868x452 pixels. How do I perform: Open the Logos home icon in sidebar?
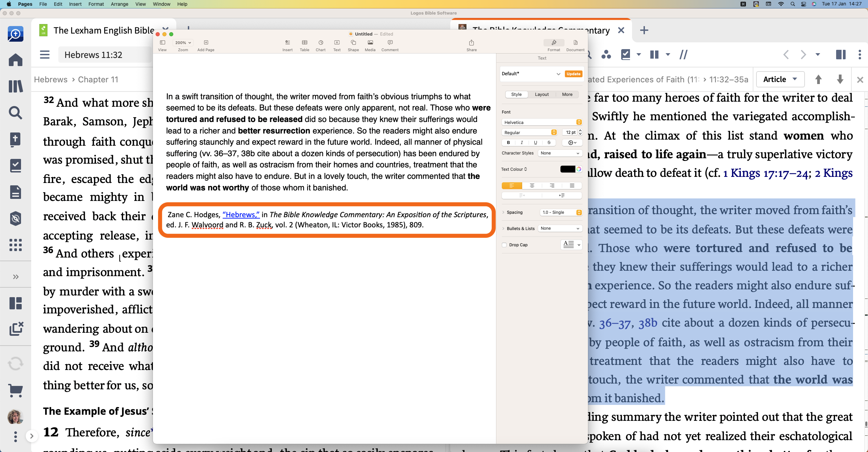(16, 60)
